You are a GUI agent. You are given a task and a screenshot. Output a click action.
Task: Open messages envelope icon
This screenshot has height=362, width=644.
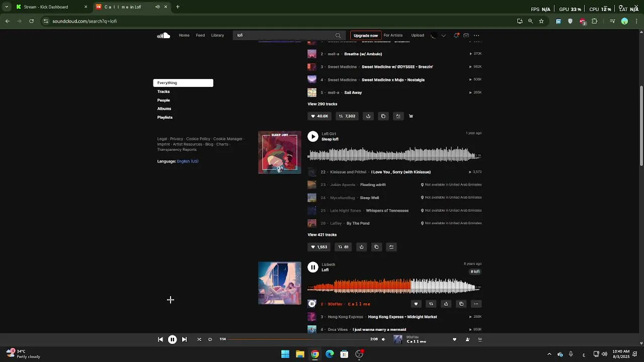point(466,35)
